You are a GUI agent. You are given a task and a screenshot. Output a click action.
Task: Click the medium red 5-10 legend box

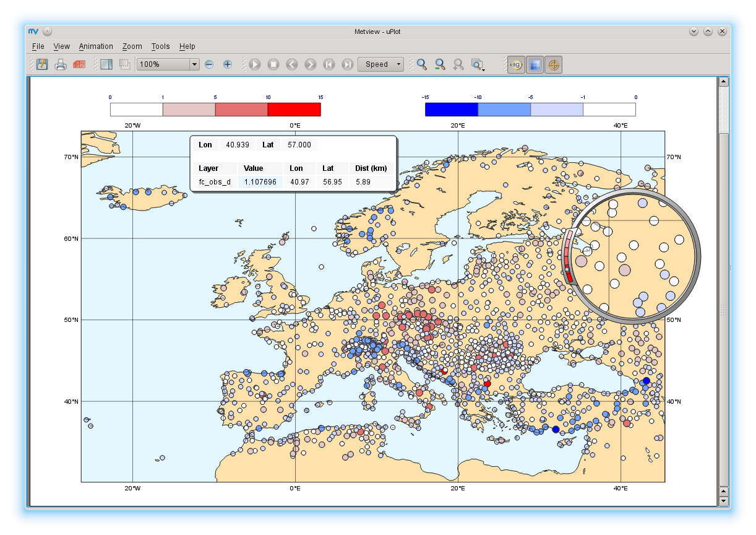tap(241, 110)
